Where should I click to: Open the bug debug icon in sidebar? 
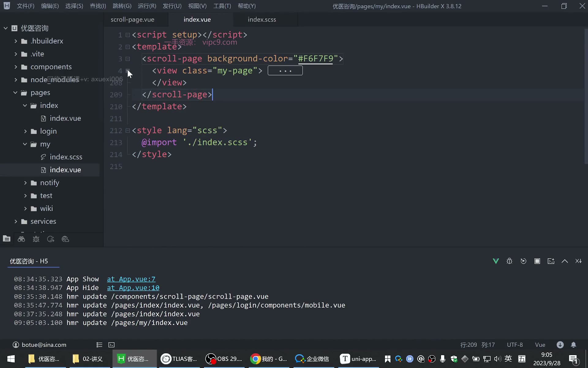pyautogui.click(x=36, y=239)
